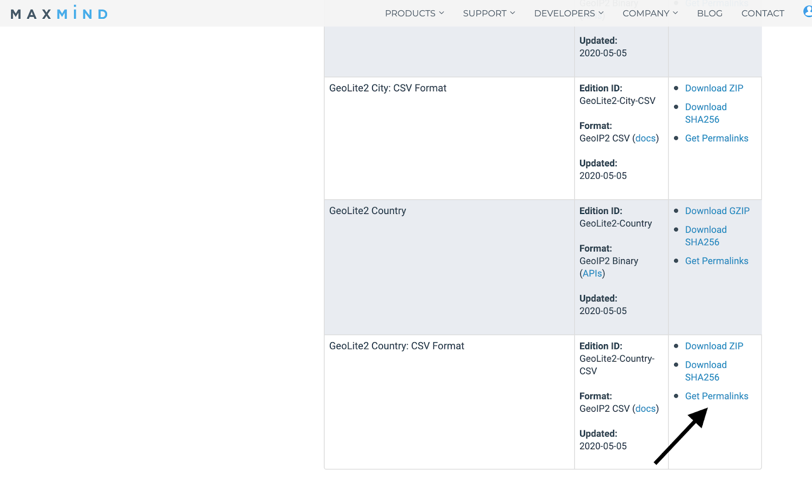Image resolution: width=812 pixels, height=504 pixels.
Task: Download SHA256 for GeoLite2-City-CSV
Action: (705, 113)
